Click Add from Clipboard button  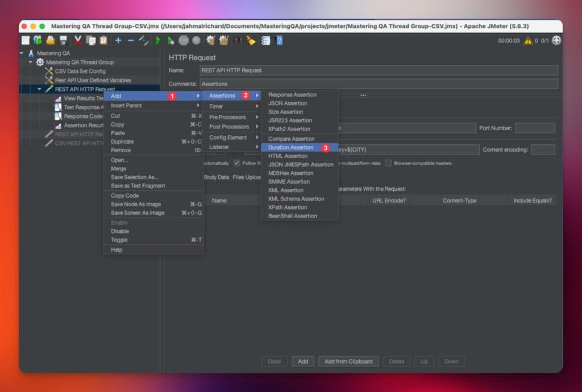point(348,361)
